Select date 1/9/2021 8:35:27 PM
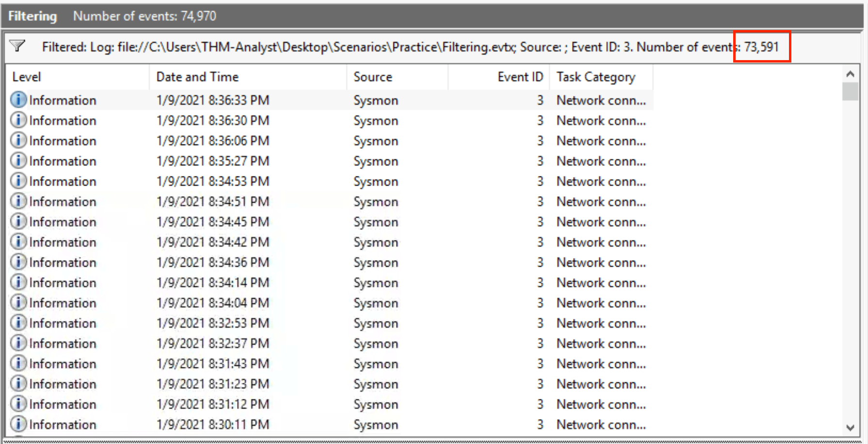The width and height of the screenshot is (868, 444). (212, 161)
